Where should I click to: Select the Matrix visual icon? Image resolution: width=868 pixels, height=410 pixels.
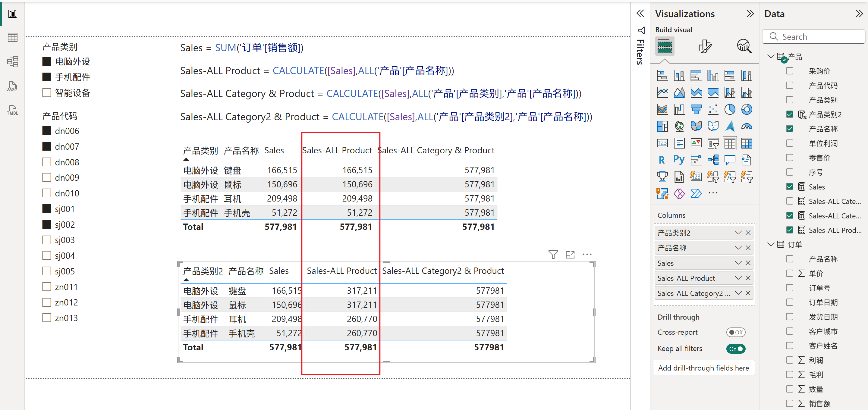click(x=746, y=143)
